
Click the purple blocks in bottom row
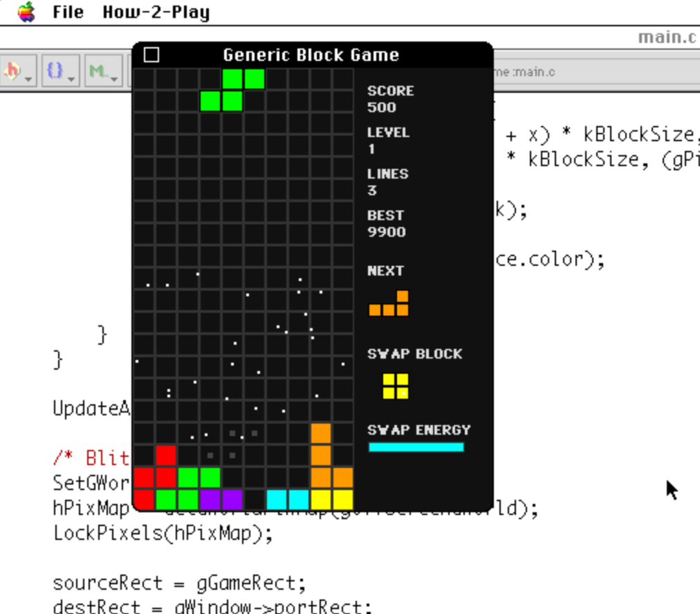(x=221, y=499)
